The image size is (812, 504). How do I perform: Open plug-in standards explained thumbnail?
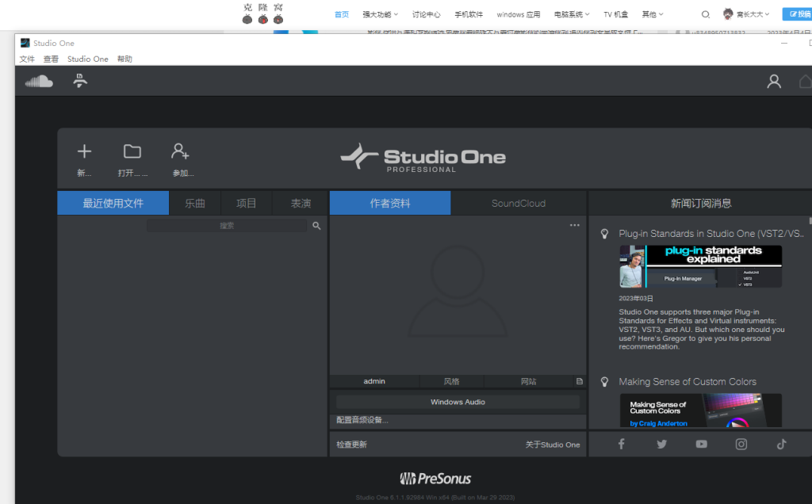[x=701, y=266]
